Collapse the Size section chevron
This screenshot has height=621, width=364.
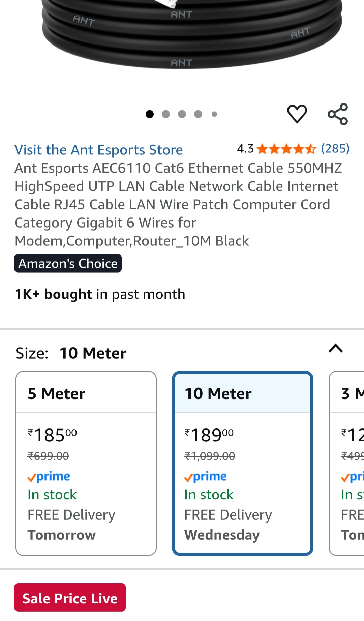(x=336, y=348)
